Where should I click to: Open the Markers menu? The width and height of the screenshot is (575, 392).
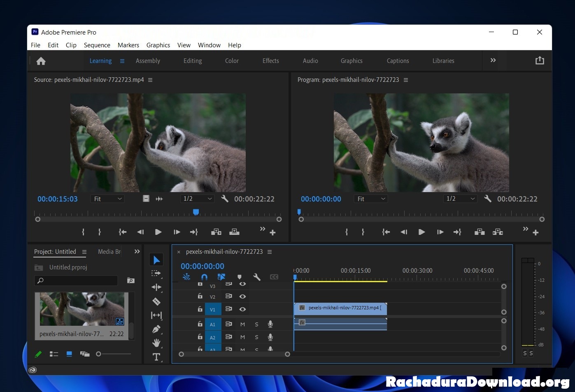click(128, 45)
